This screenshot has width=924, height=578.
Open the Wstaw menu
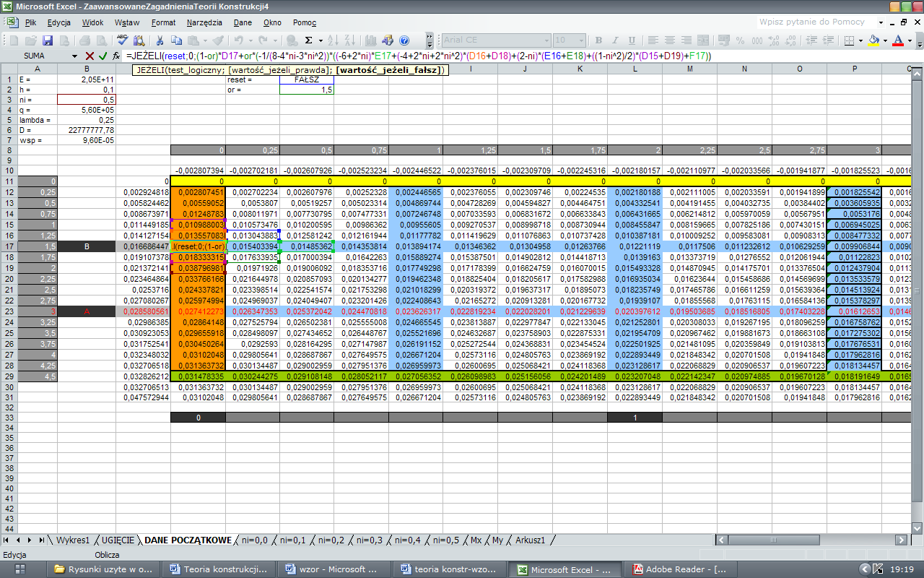(x=127, y=22)
